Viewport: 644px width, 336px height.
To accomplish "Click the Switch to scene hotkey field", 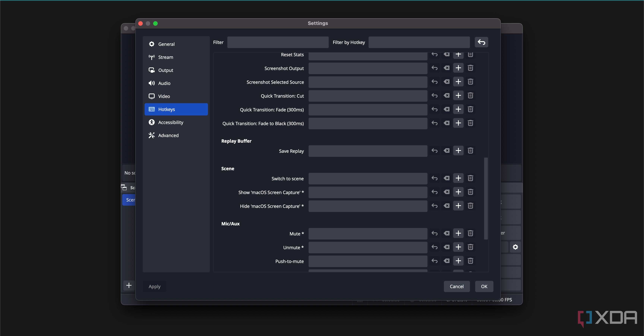I will (x=368, y=179).
